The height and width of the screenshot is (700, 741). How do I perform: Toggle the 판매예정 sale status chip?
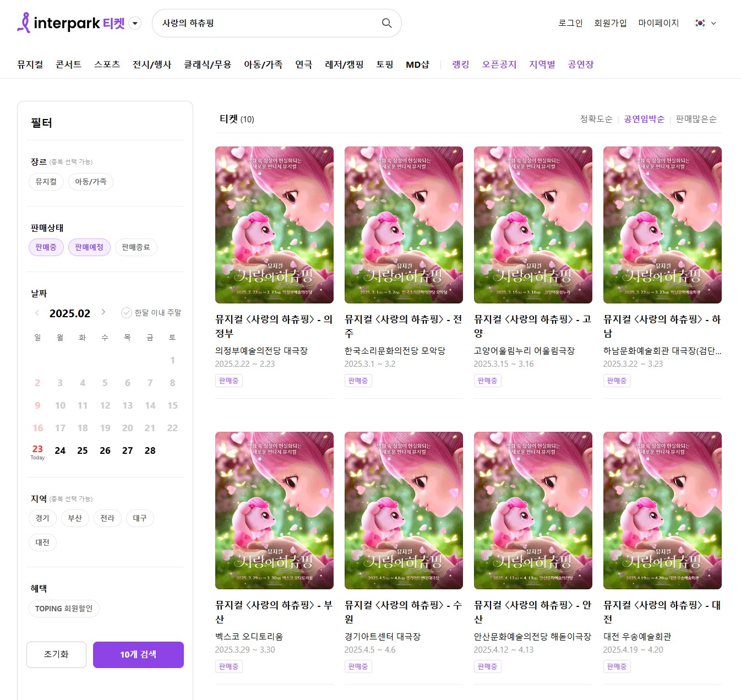coord(89,247)
